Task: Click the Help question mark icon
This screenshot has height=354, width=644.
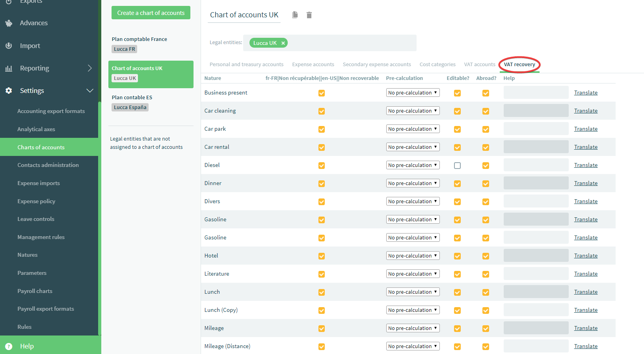Action: pyautogui.click(x=9, y=346)
